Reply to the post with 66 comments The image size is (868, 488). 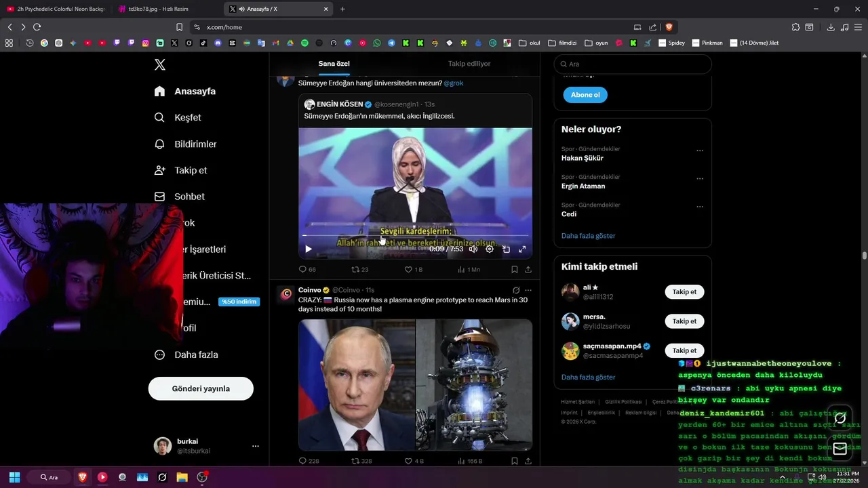click(307, 269)
